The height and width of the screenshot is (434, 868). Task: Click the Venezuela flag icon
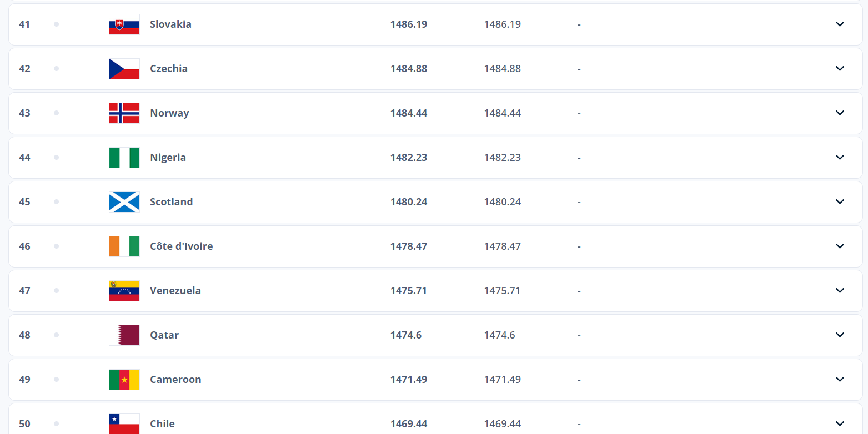point(124,291)
